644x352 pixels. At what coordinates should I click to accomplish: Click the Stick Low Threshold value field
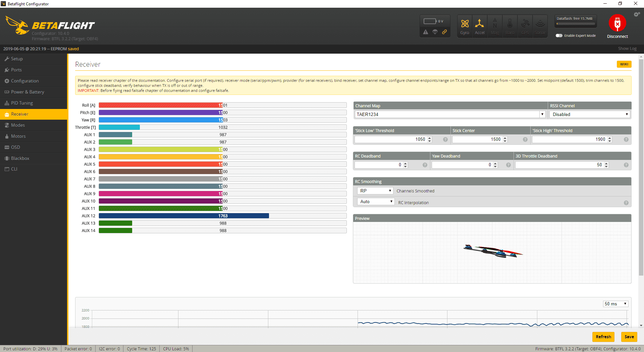click(x=393, y=139)
